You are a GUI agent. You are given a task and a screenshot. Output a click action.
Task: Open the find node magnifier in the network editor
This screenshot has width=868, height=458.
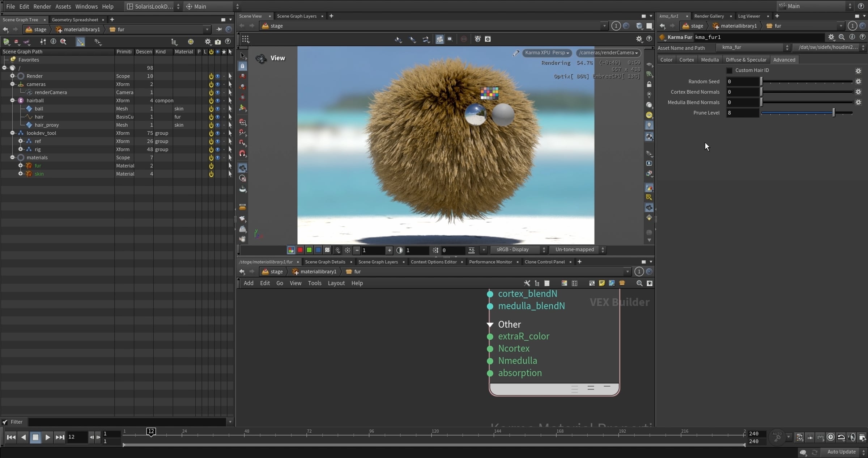tap(639, 283)
